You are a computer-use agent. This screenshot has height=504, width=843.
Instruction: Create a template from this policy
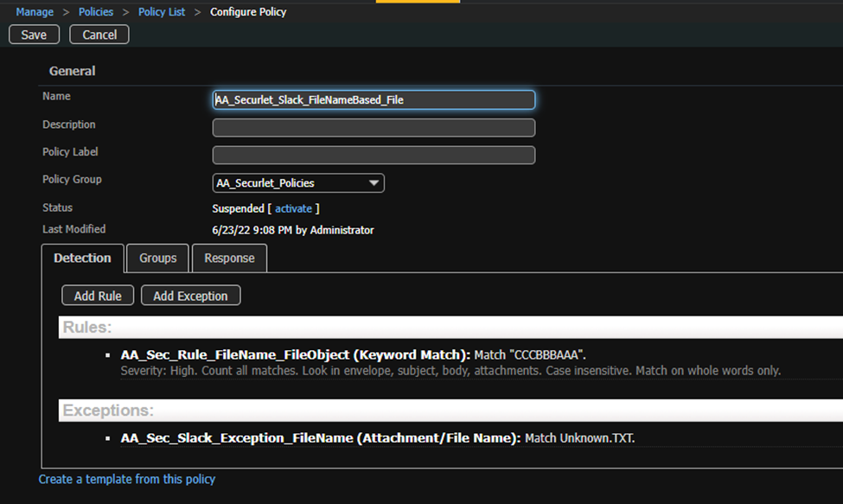coord(127,479)
